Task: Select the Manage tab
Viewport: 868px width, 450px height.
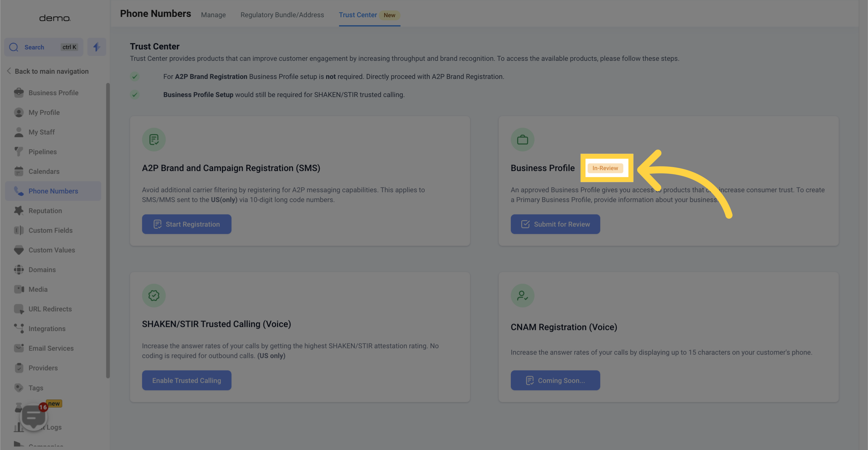Action: pyautogui.click(x=213, y=14)
